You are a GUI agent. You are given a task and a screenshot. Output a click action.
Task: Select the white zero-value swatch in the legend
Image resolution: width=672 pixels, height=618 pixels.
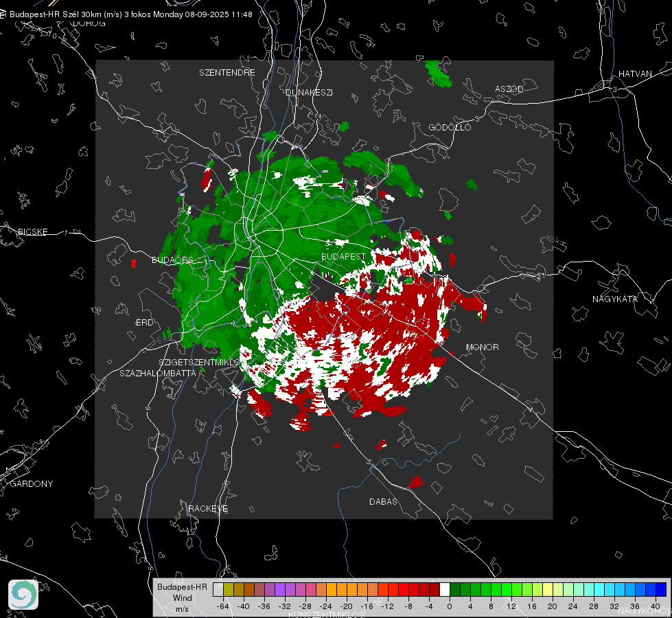coord(445,589)
